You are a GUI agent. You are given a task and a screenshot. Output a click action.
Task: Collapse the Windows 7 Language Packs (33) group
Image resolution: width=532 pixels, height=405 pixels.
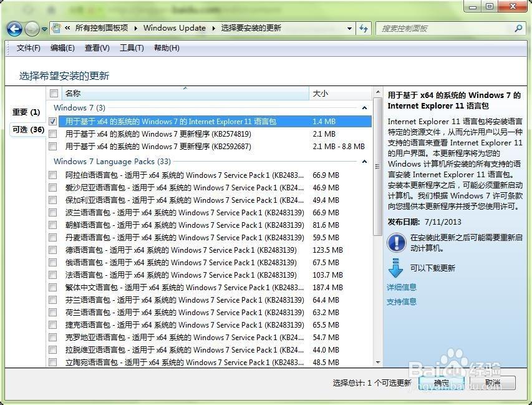coord(364,162)
